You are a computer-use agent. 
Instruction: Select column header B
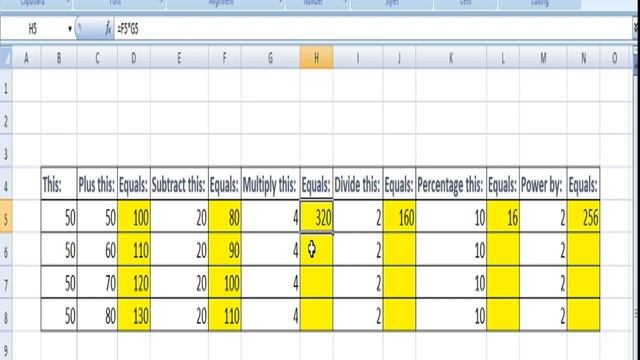[59, 58]
